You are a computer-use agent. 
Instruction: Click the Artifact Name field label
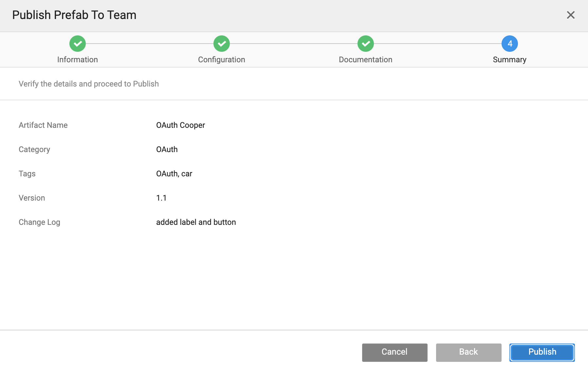(x=43, y=125)
